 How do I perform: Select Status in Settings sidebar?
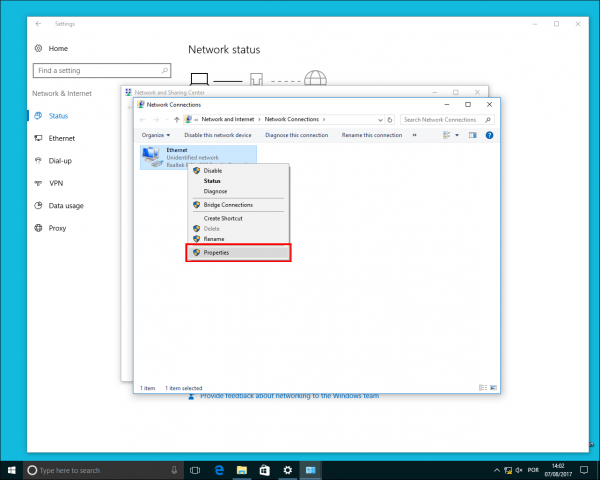click(x=58, y=116)
